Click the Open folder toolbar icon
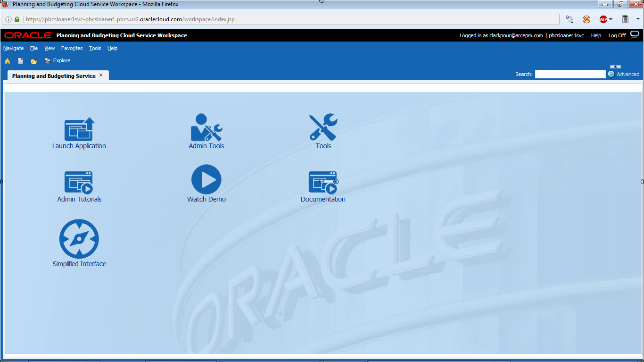The width and height of the screenshot is (644, 362). coord(34,61)
